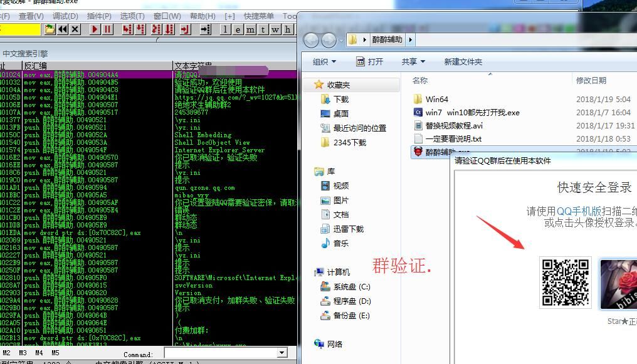
Task: Expand the arrow after 醉醉辅助 breadcrumb
Action: click(x=410, y=39)
